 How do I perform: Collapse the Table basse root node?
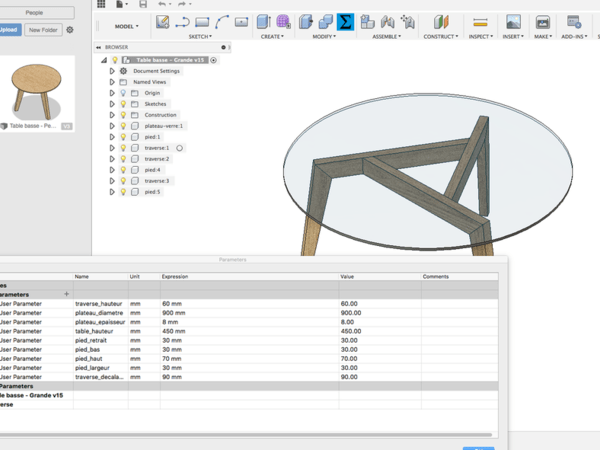click(x=104, y=60)
